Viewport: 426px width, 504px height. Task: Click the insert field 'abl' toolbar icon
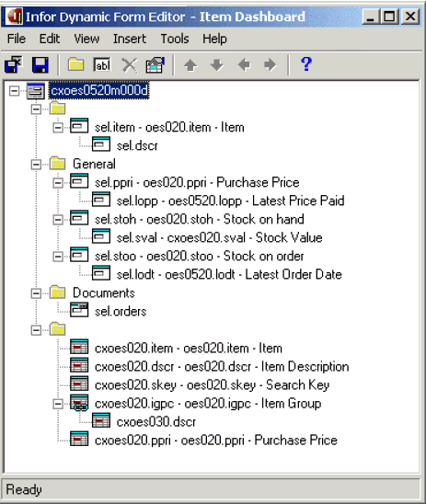[x=102, y=65]
